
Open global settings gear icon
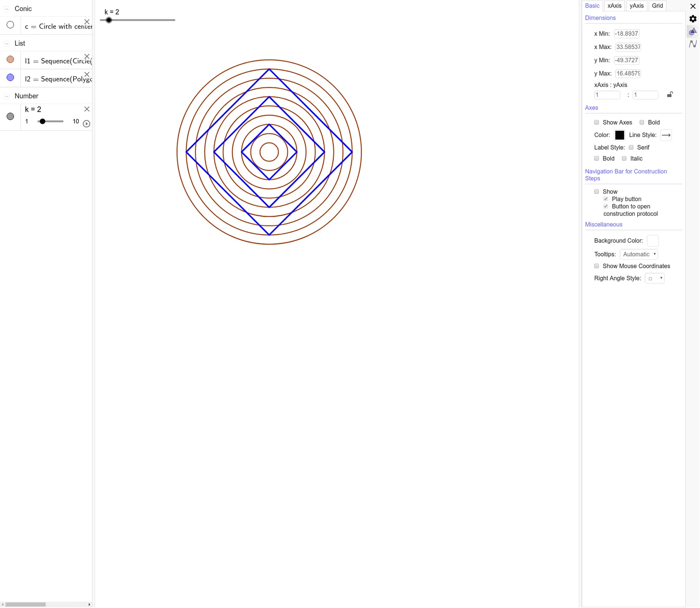pyautogui.click(x=693, y=19)
